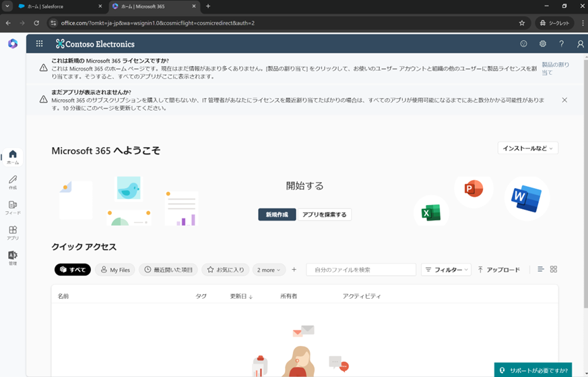The width and height of the screenshot is (588, 377).
Task: Switch to grid view layout icon
Action: (x=554, y=269)
